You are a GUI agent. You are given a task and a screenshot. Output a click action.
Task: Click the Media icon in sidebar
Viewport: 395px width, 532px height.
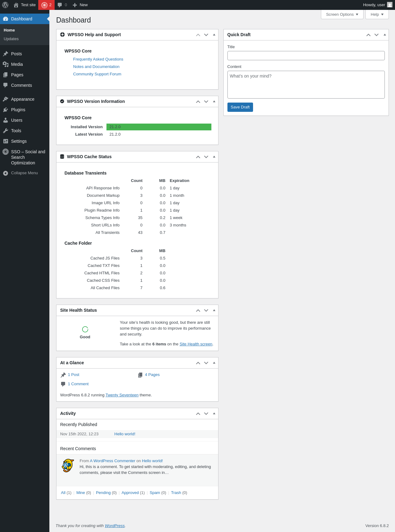[x=6, y=64]
